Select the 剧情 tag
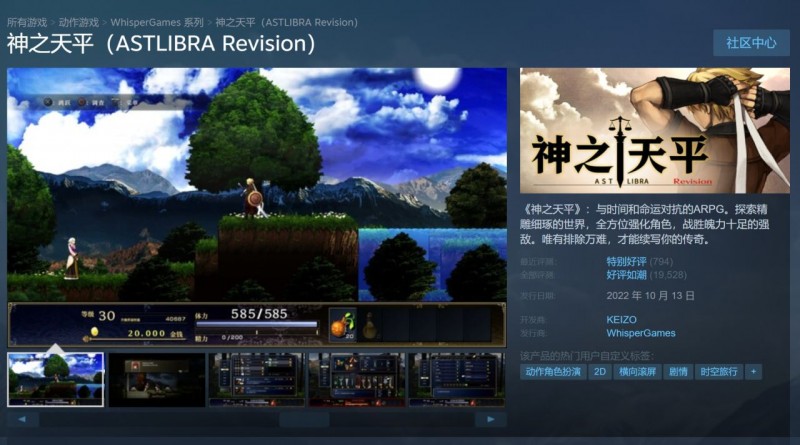 (x=678, y=372)
